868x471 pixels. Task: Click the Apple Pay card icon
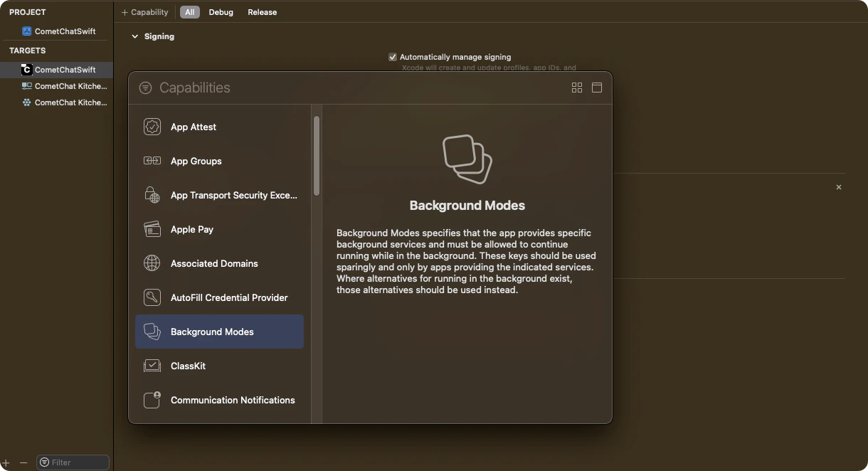152,229
